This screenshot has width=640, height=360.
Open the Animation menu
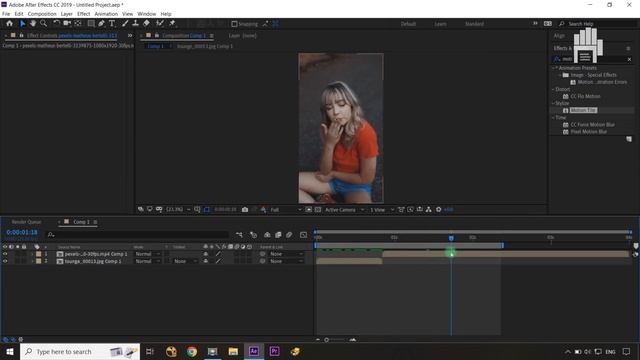106,14
